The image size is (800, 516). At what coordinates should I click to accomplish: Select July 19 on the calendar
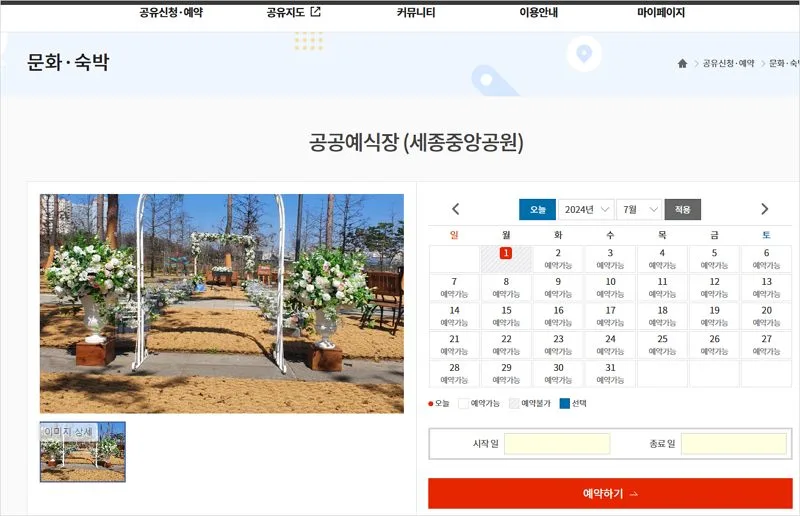pyautogui.click(x=714, y=316)
